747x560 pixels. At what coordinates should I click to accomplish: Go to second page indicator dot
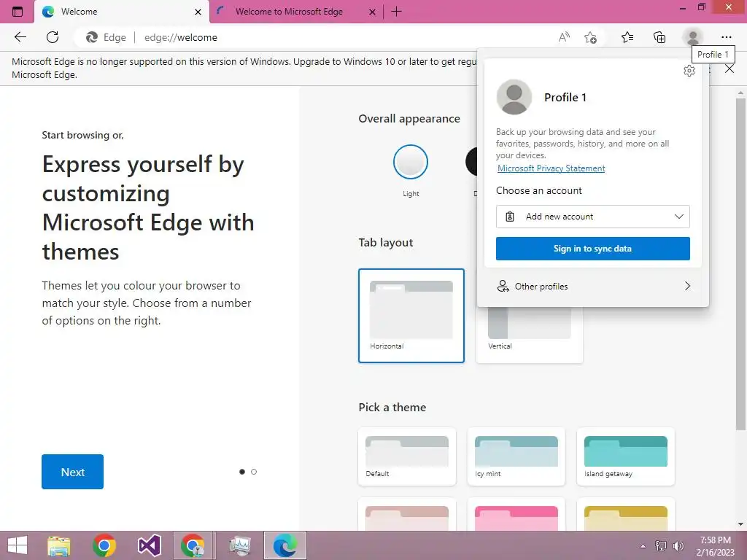tap(253, 472)
